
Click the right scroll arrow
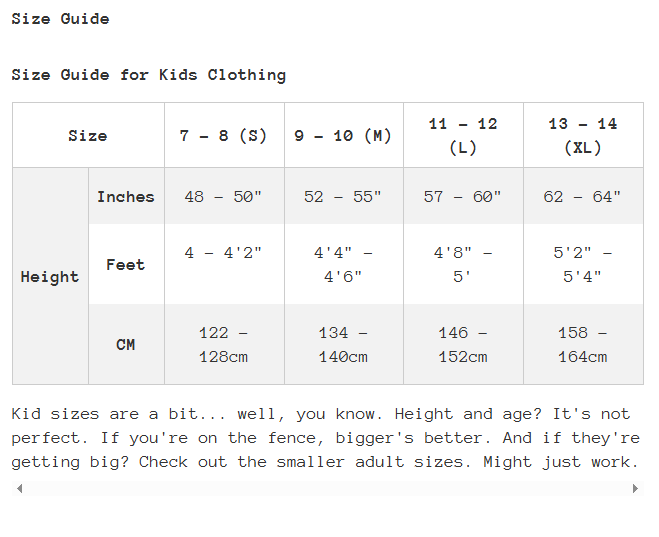(x=635, y=488)
